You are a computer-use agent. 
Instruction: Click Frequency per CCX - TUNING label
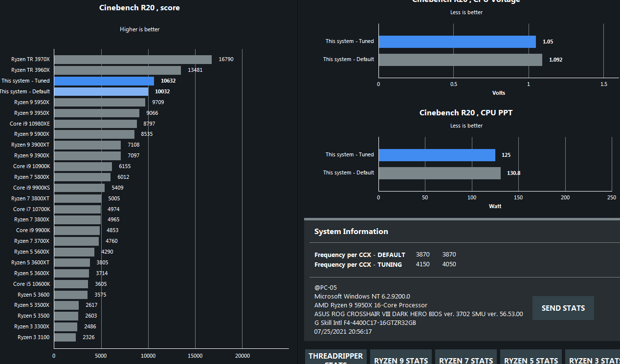[358, 264]
